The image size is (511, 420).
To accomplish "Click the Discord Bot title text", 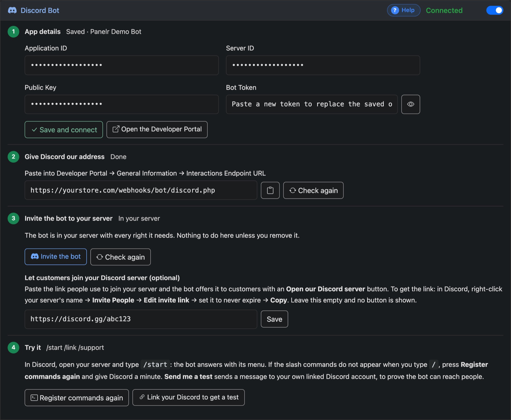I will tap(40, 10).
